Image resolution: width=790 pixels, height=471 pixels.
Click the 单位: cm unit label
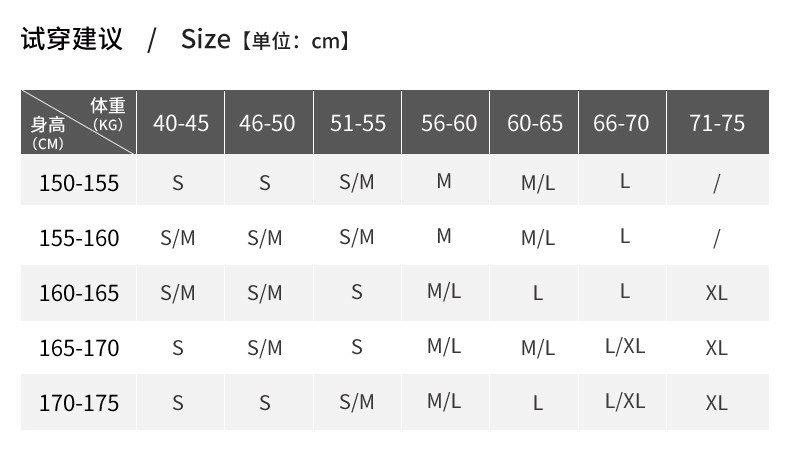293,41
